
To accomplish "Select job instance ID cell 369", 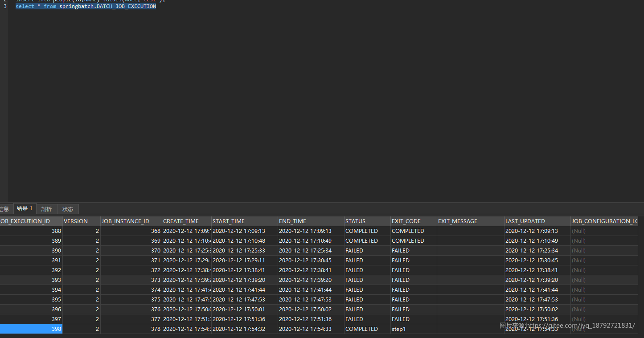I will click(x=131, y=241).
